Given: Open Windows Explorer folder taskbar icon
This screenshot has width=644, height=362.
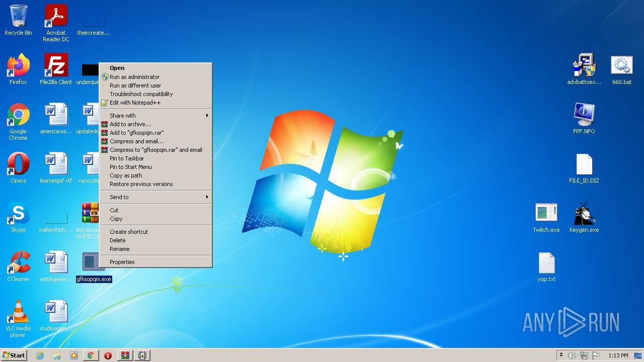Looking at the screenshot, I should tap(57, 355).
